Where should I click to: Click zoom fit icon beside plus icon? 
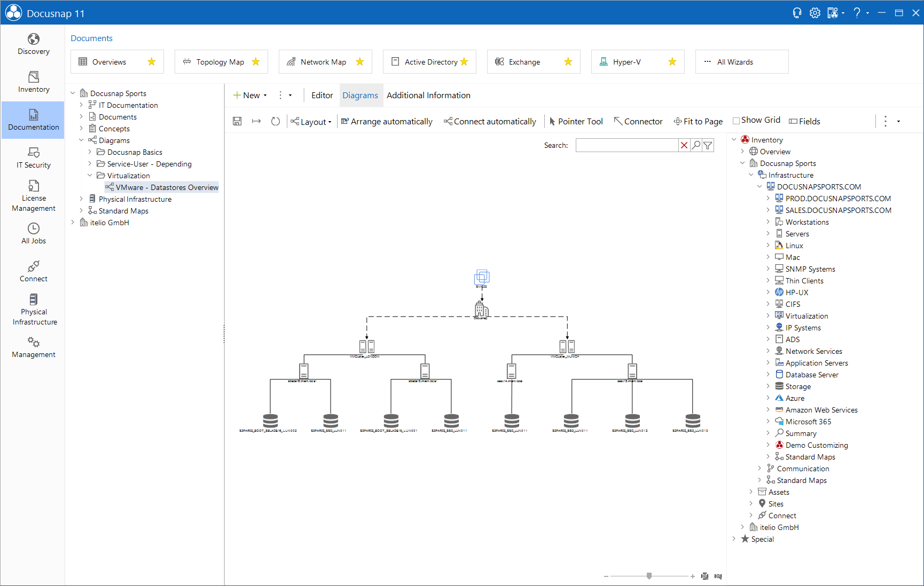tap(704, 576)
